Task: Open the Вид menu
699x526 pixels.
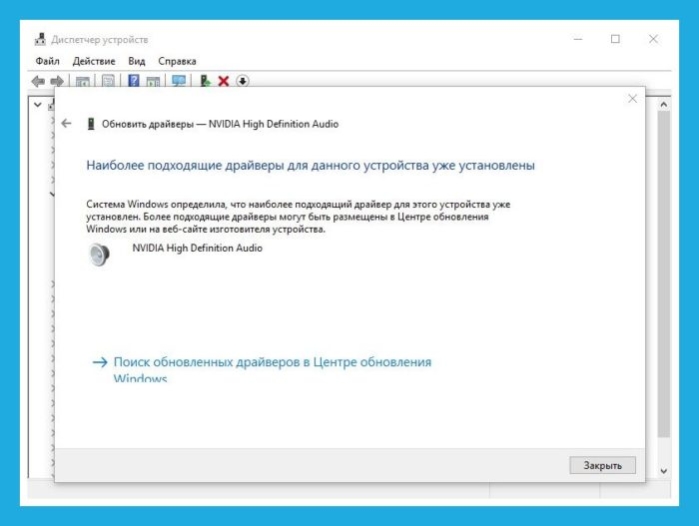Action: pos(137,61)
